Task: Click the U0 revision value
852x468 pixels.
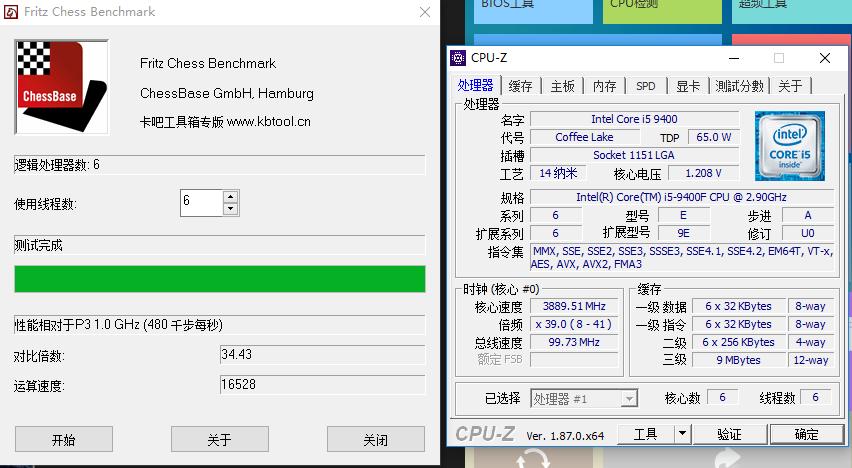Action: tap(807, 233)
